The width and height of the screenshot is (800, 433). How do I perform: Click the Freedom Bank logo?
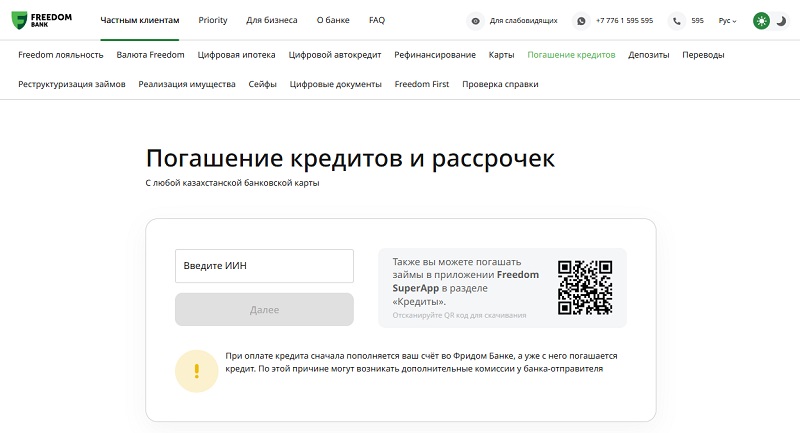pyautogui.click(x=41, y=20)
